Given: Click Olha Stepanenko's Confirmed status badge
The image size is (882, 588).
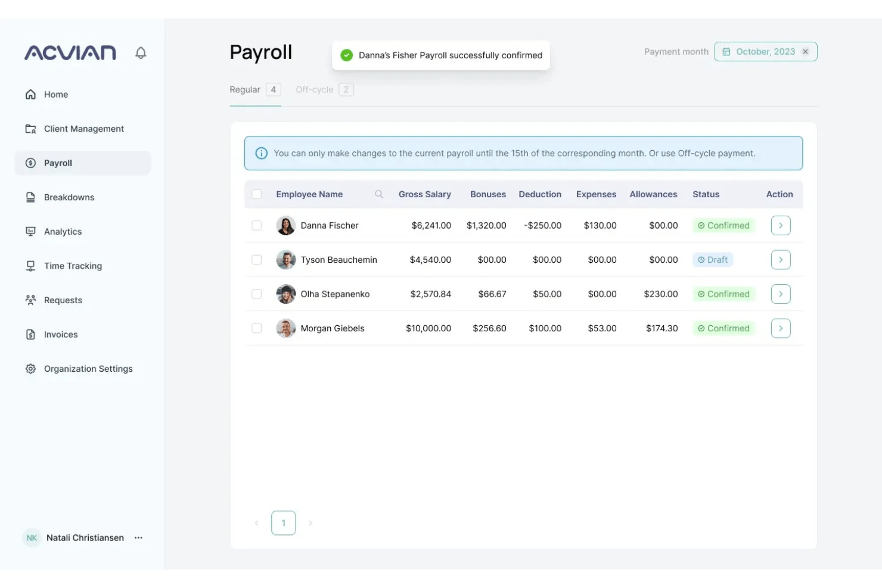Looking at the screenshot, I should click(724, 294).
